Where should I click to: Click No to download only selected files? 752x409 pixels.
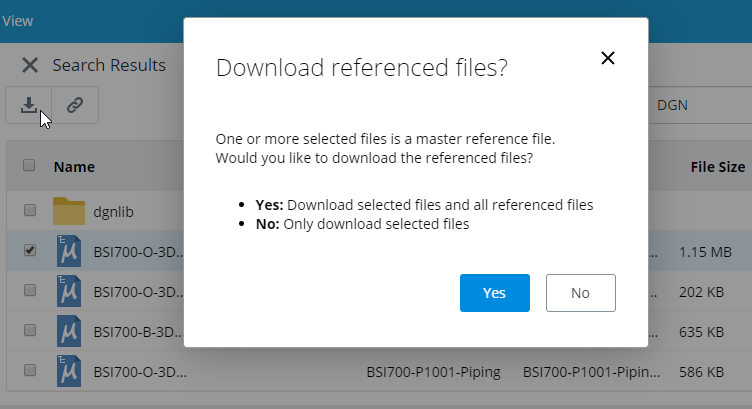point(580,293)
